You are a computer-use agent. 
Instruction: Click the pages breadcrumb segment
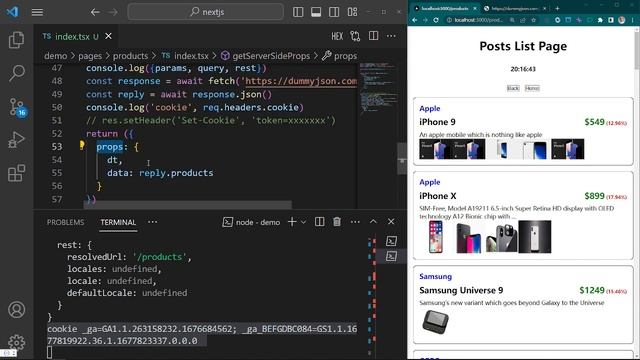pos(90,56)
